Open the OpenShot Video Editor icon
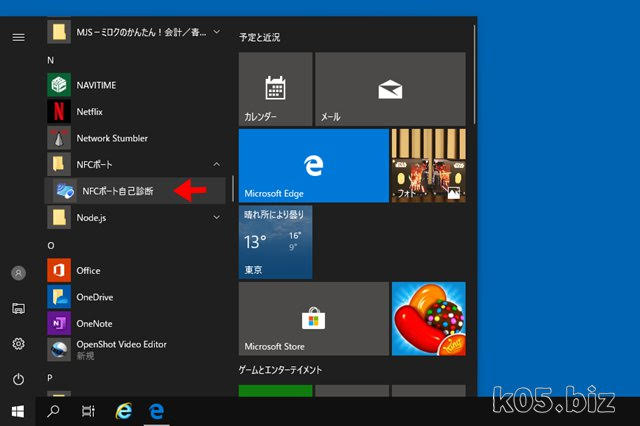The height and width of the screenshot is (426, 640). pyautogui.click(x=59, y=350)
